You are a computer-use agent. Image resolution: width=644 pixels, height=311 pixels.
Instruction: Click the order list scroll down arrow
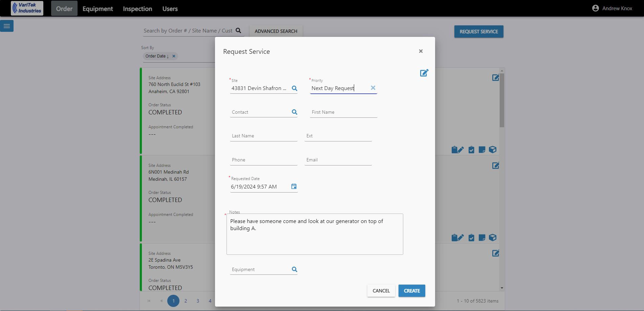(x=502, y=288)
